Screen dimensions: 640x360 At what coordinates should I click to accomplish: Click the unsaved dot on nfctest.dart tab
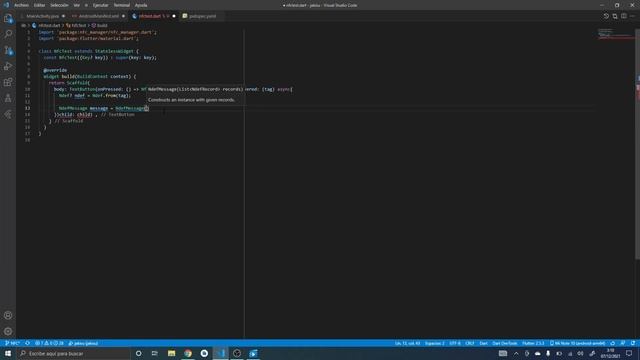pos(174,16)
